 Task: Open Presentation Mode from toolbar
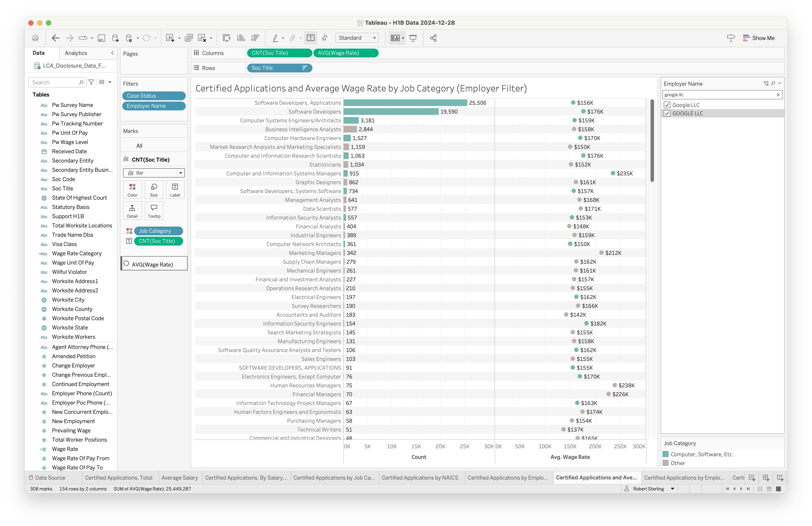pyautogui.click(x=413, y=38)
